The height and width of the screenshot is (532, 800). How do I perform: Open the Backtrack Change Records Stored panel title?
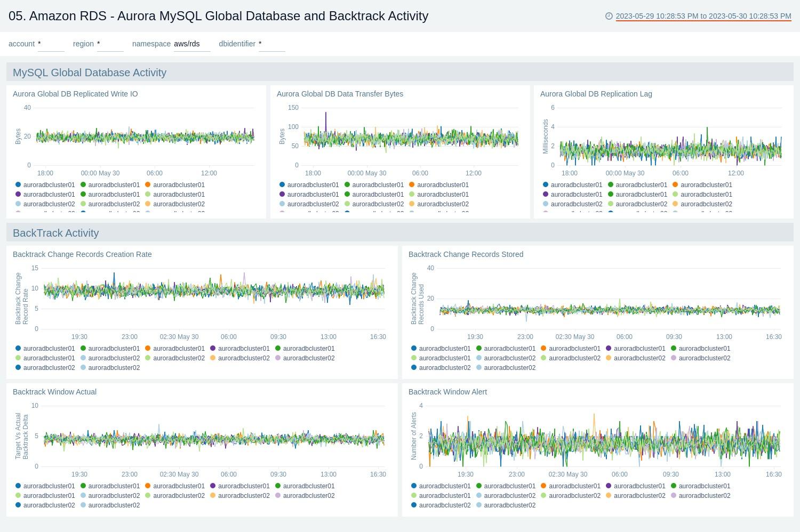coord(466,254)
